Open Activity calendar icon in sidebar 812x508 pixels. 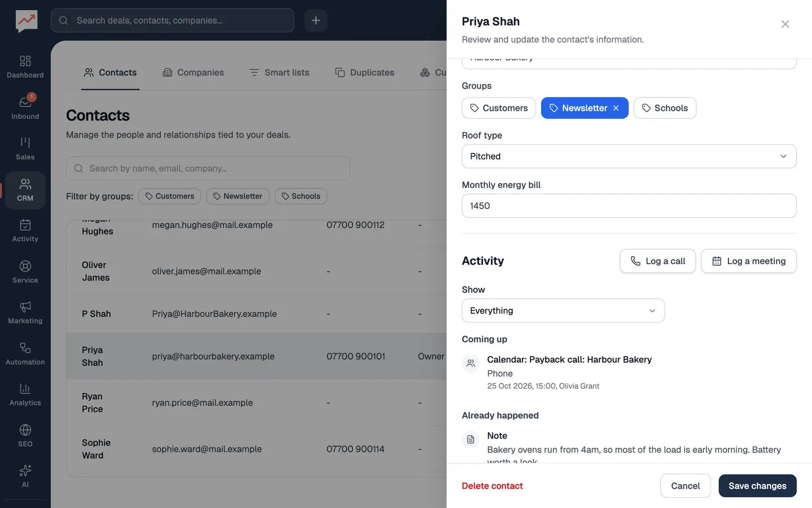point(25,231)
